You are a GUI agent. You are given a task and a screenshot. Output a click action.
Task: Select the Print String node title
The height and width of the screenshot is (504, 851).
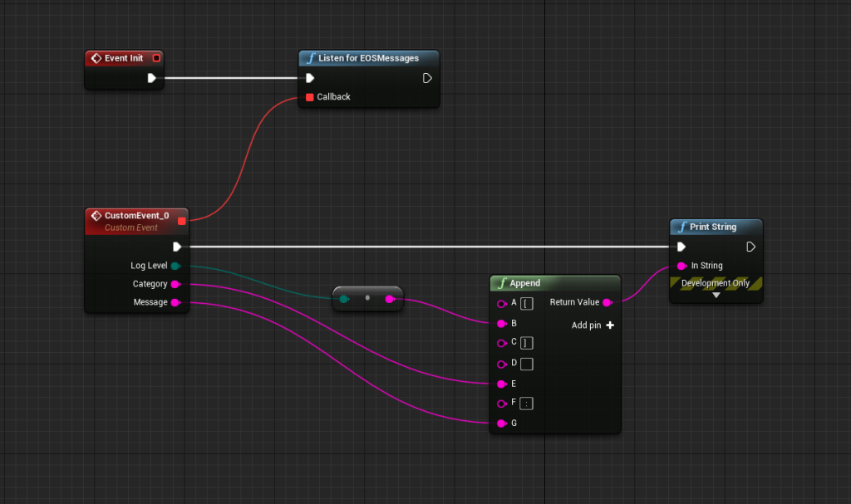(x=713, y=227)
